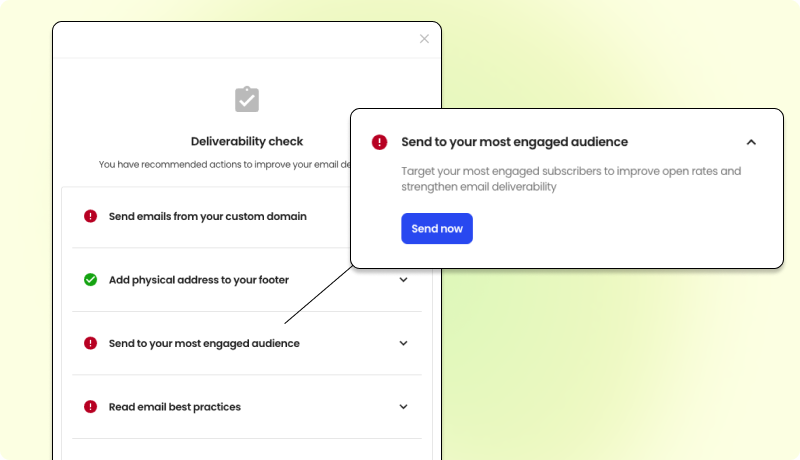Close the Deliverability check dialog

click(424, 39)
